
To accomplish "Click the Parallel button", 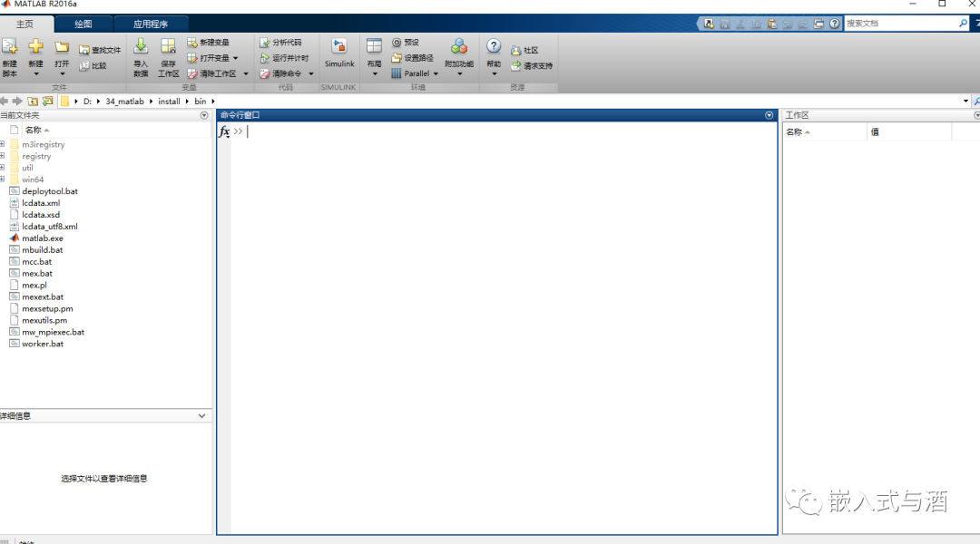I will (411, 73).
